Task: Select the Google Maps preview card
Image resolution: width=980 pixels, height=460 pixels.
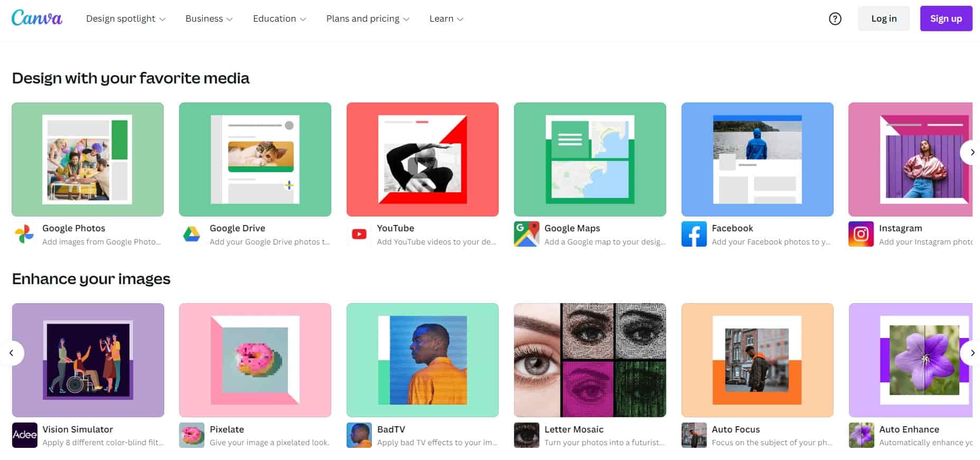Action: (590, 159)
